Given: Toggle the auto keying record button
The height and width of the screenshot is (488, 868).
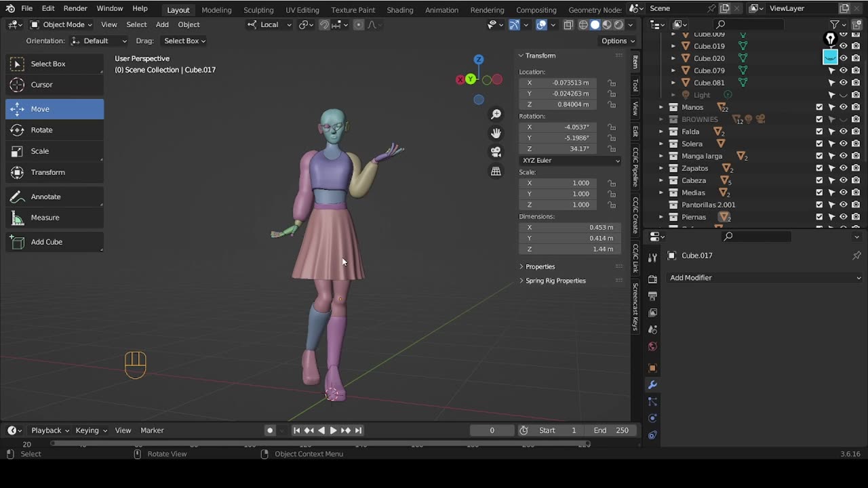Looking at the screenshot, I should (270, 430).
